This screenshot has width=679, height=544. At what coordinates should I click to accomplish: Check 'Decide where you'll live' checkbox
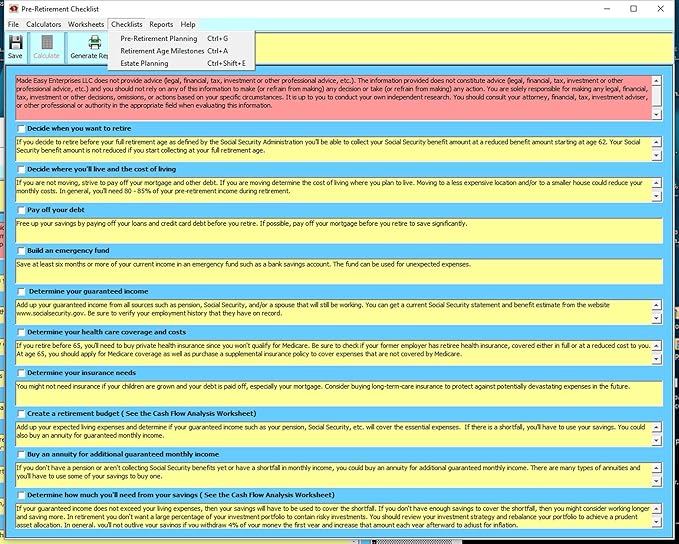[21, 169]
